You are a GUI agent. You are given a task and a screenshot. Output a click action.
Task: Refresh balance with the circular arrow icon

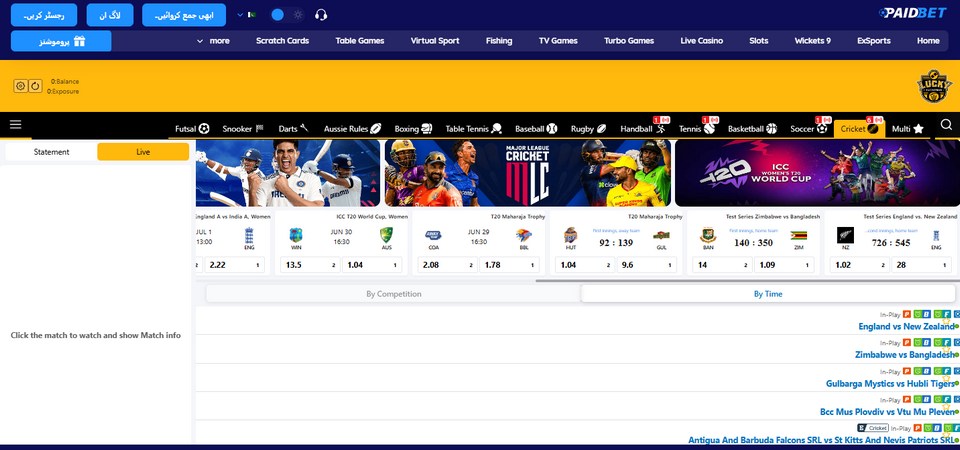[36, 86]
